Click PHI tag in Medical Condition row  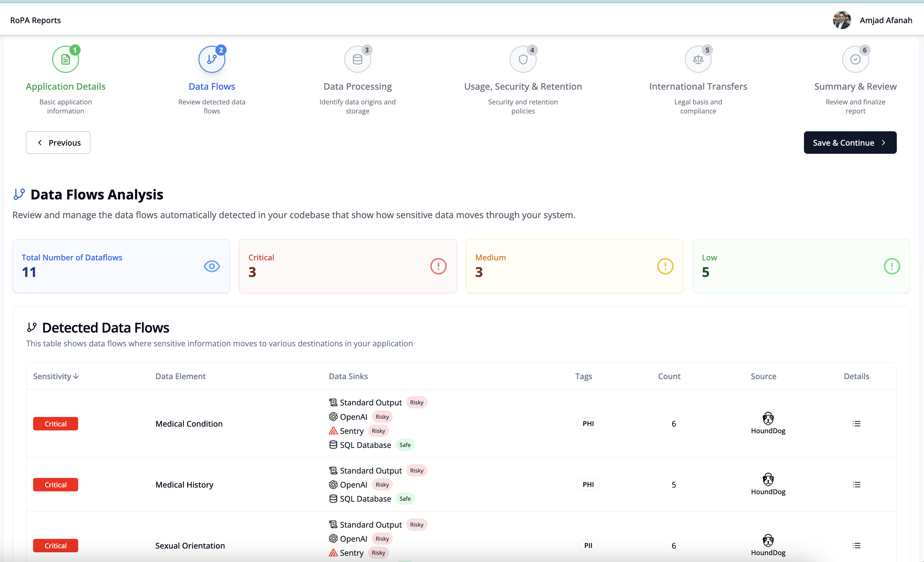[x=588, y=424]
